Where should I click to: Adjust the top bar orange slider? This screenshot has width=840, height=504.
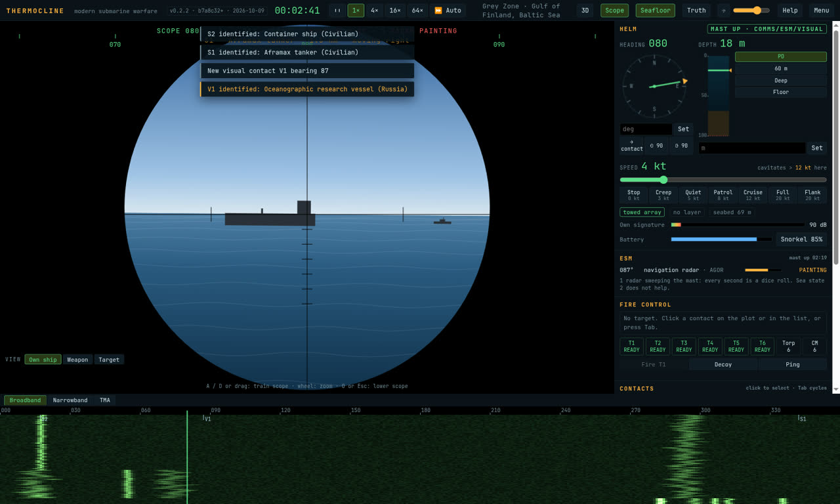click(x=751, y=10)
